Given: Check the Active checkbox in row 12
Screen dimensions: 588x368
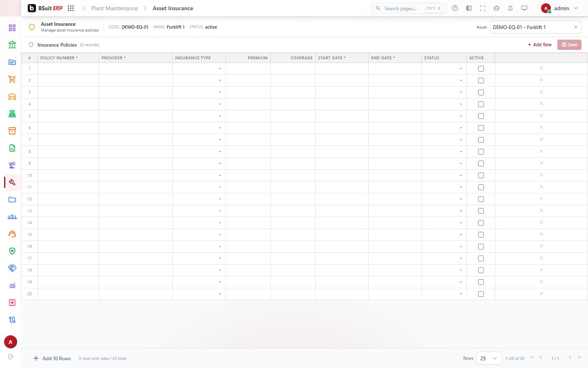Looking at the screenshot, I should pos(481,199).
